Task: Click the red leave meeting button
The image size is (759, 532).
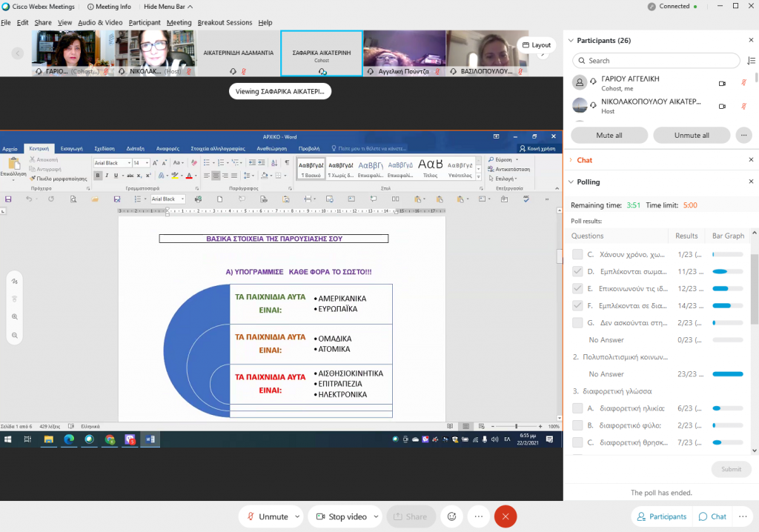Action: [x=506, y=516]
